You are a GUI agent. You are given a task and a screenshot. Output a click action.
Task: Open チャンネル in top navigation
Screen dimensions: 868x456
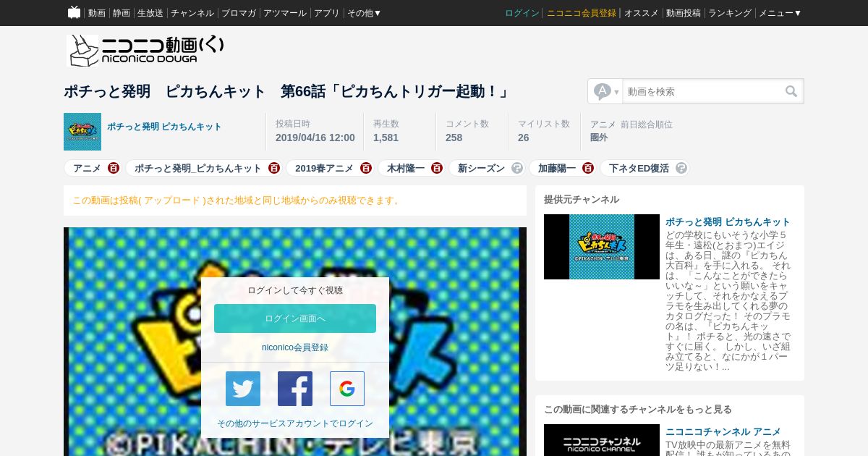[x=192, y=13]
